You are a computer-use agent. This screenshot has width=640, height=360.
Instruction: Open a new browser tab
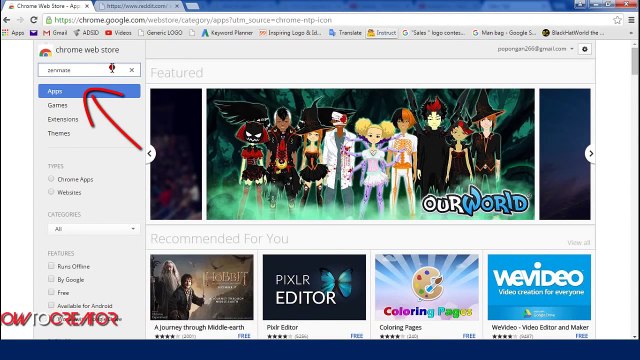tap(192, 6)
